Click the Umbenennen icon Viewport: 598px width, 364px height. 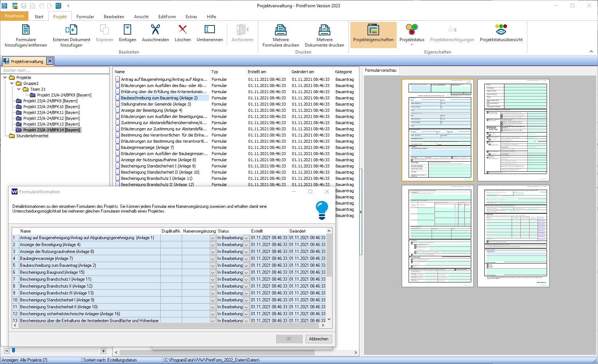(x=210, y=30)
